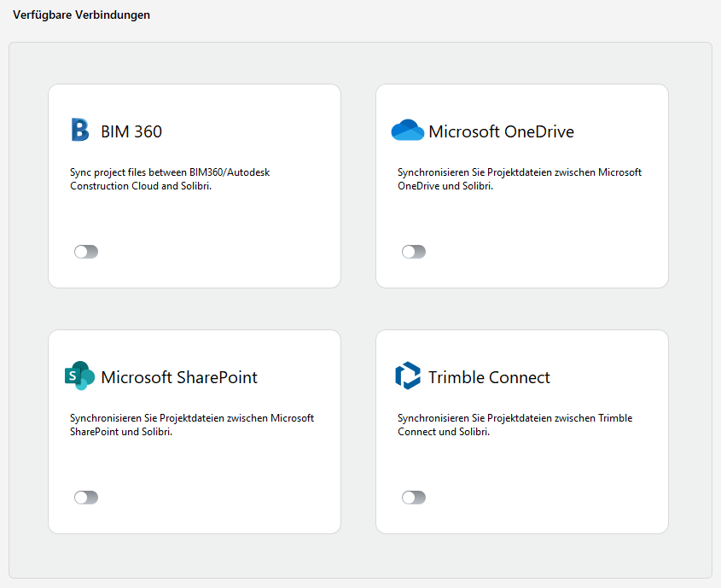Click the Microsoft SharePoint heading

(179, 377)
